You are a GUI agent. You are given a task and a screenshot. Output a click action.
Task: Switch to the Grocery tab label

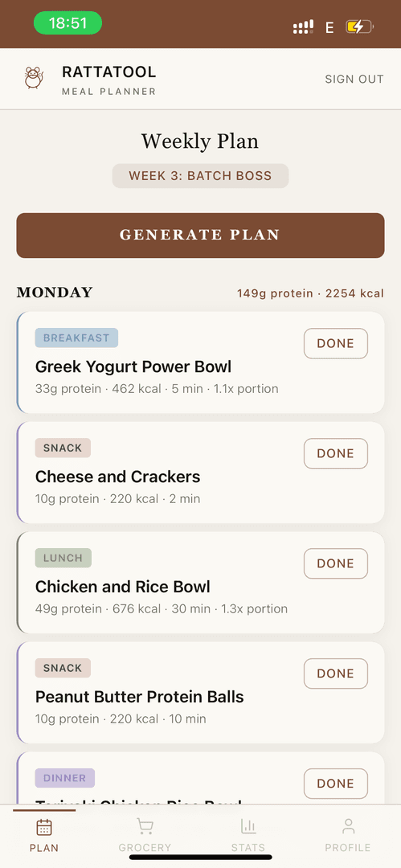click(145, 848)
